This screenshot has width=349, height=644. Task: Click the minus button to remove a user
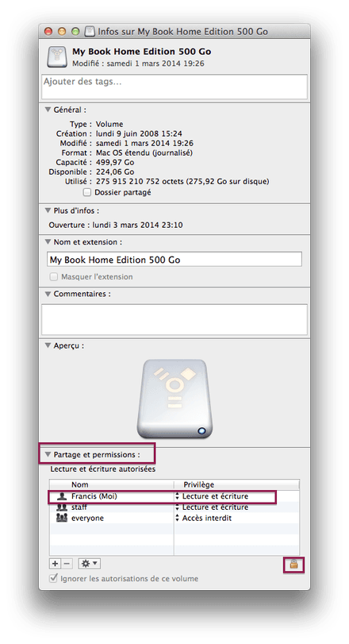pos(67,564)
